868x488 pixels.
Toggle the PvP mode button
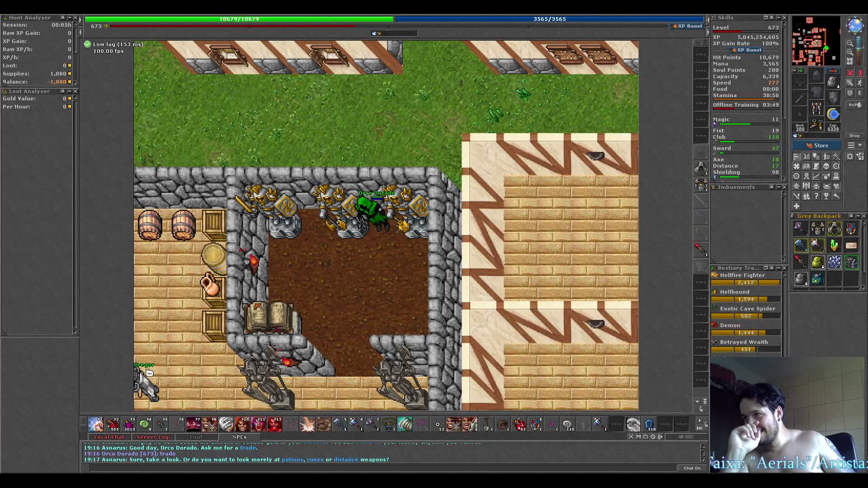(x=855, y=105)
